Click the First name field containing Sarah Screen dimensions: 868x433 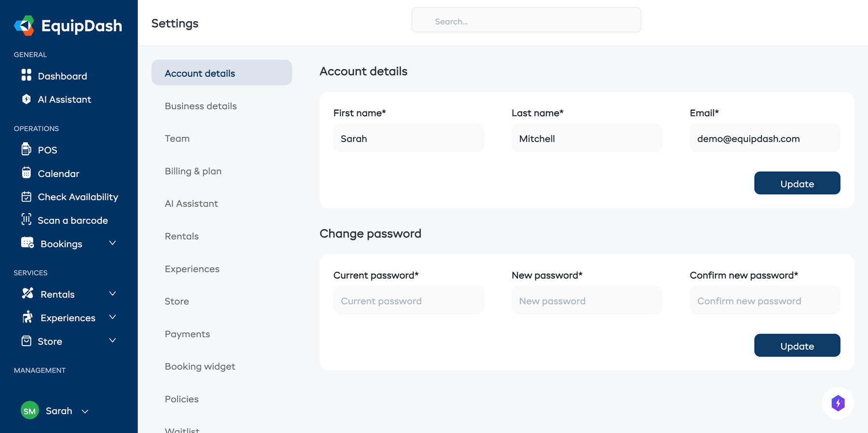408,138
